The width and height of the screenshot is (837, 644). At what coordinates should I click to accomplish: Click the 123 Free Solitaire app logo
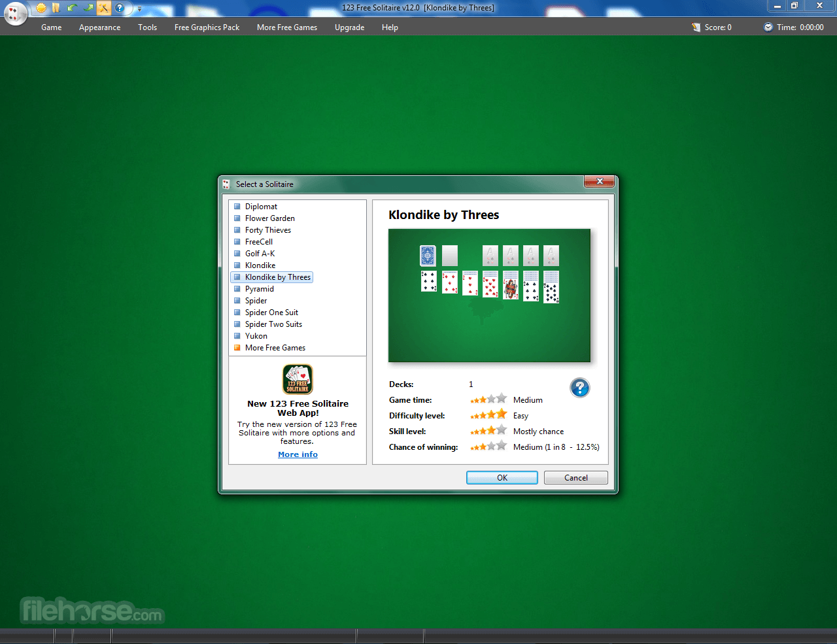coord(298,379)
